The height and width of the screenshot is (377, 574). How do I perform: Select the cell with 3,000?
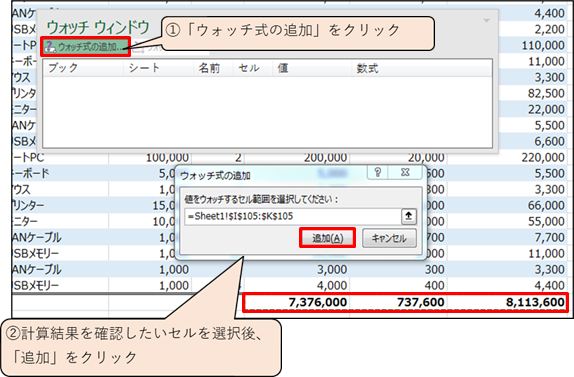click(297, 269)
